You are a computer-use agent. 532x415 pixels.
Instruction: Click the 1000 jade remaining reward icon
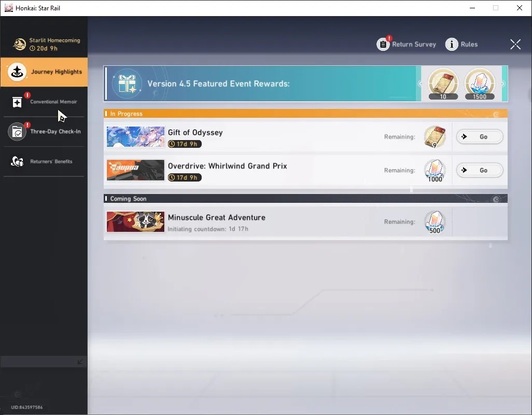tap(435, 171)
